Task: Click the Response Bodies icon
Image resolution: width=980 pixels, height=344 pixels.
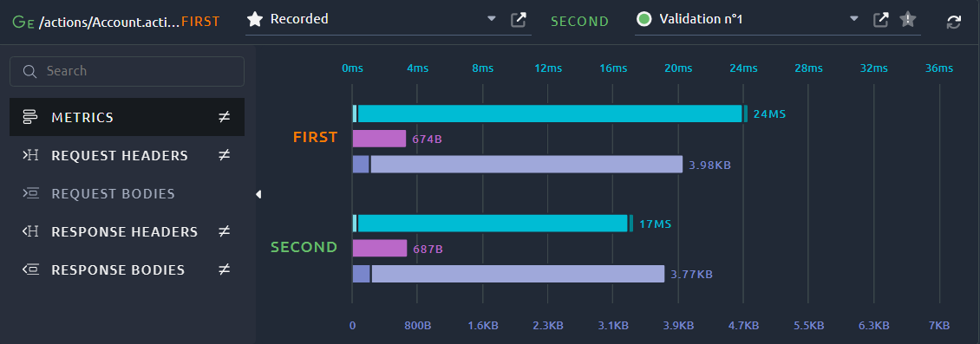Action: click(30, 269)
